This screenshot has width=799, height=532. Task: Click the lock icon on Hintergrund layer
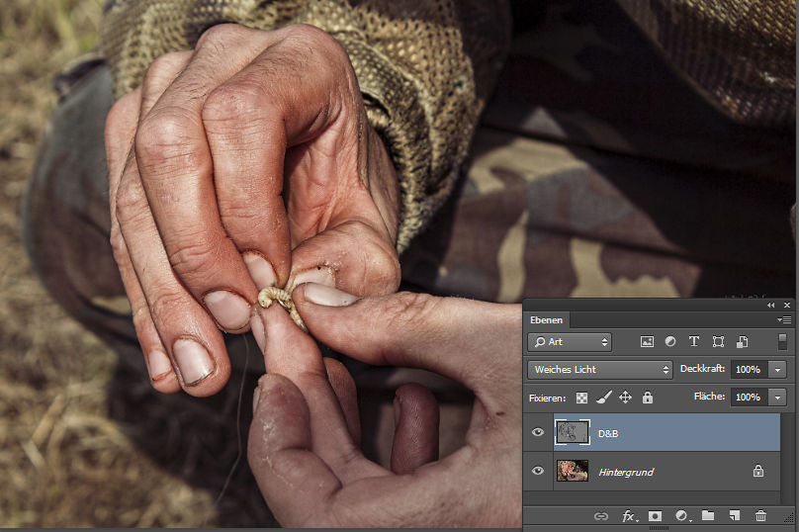click(758, 471)
